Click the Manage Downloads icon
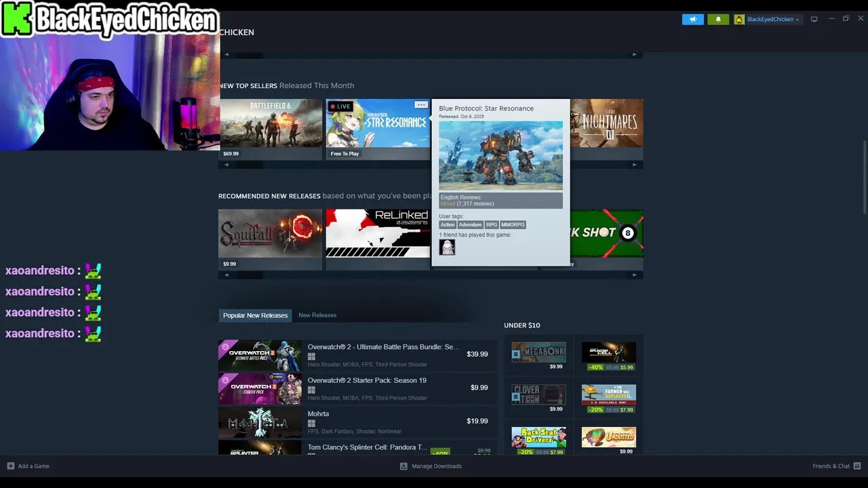The image size is (868, 488). tap(403, 466)
